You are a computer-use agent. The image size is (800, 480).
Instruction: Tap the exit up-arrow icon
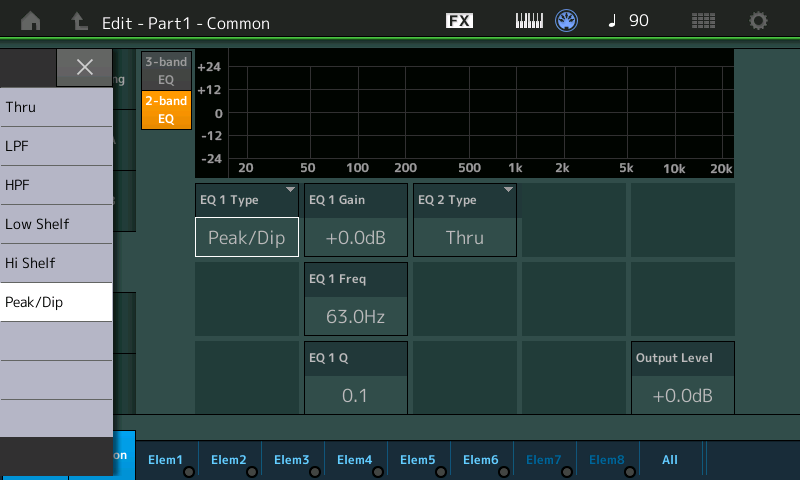coord(79,21)
